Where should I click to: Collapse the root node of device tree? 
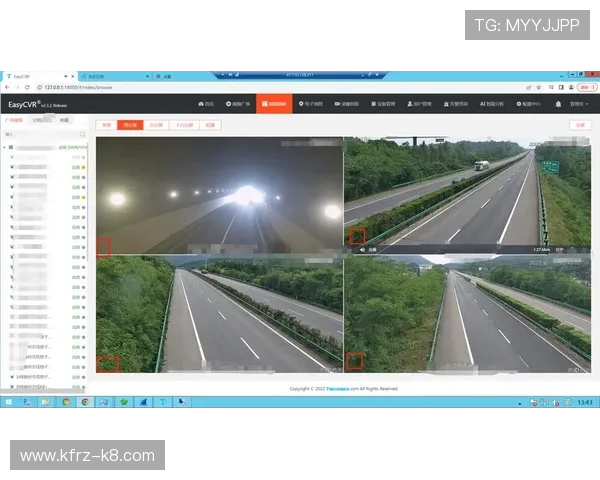coord(6,147)
